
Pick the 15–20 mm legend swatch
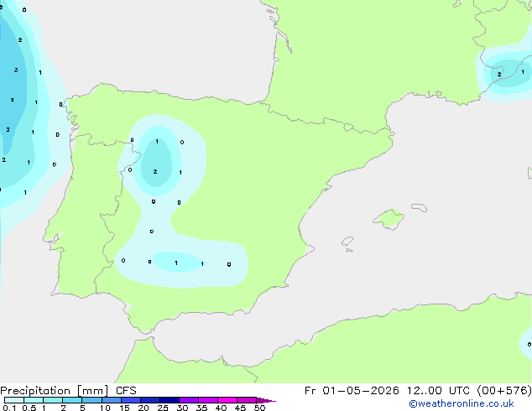point(131,400)
